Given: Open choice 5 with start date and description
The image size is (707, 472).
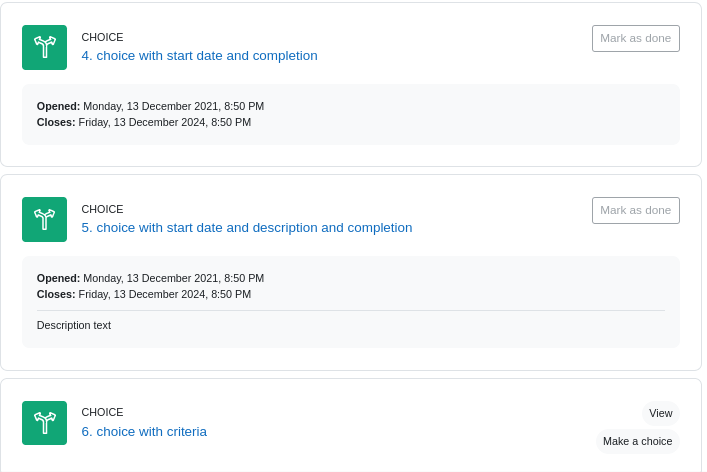Looking at the screenshot, I should [x=247, y=228].
